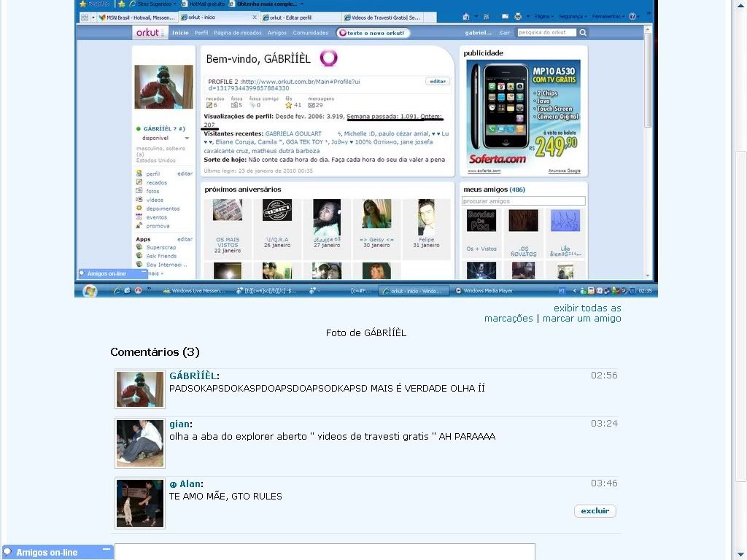
Task: Open Comunidades in the orkut navigation bar
Action: (311, 33)
